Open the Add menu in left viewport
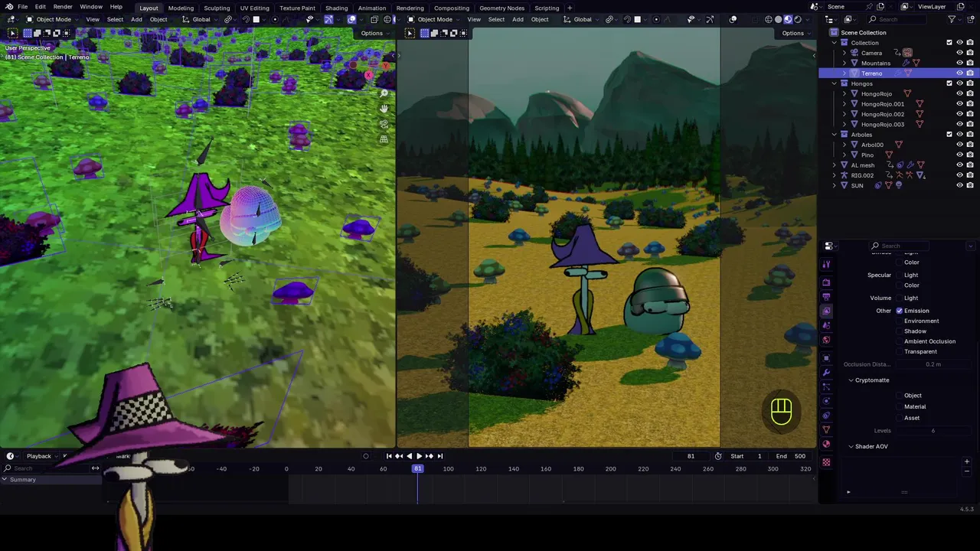 tap(136, 19)
